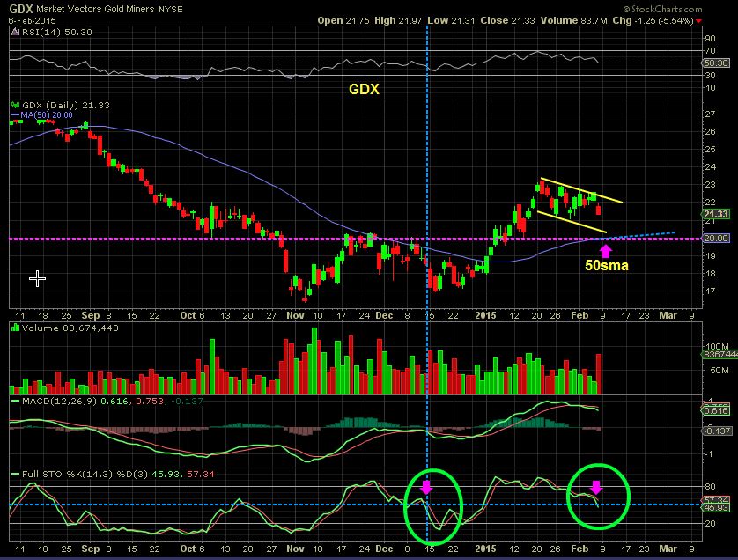Click the Chg -1.25 (-5.54%) value
Viewport: 738px width, 560px height.
coord(653,21)
